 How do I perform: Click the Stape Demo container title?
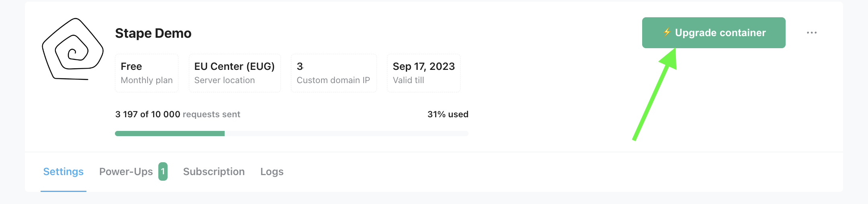(153, 33)
